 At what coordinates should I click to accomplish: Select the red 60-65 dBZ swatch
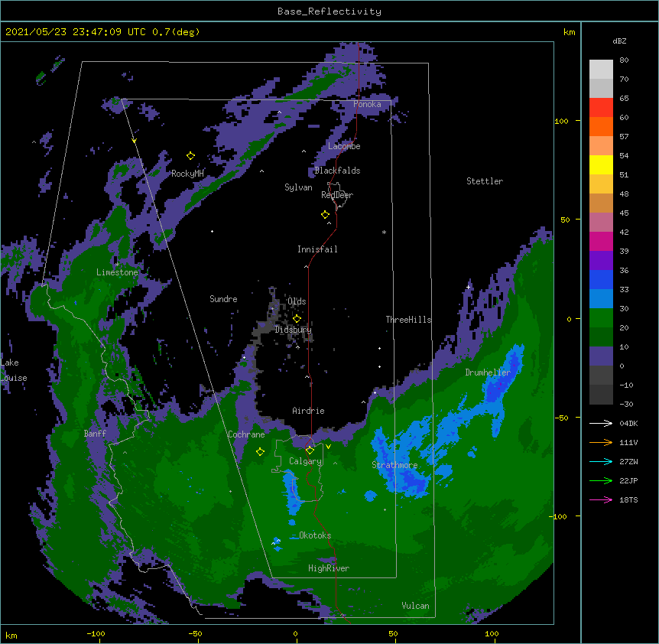(x=601, y=108)
